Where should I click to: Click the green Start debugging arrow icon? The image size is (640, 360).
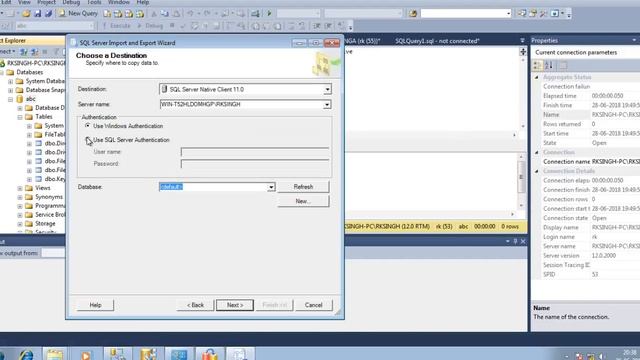point(269,13)
